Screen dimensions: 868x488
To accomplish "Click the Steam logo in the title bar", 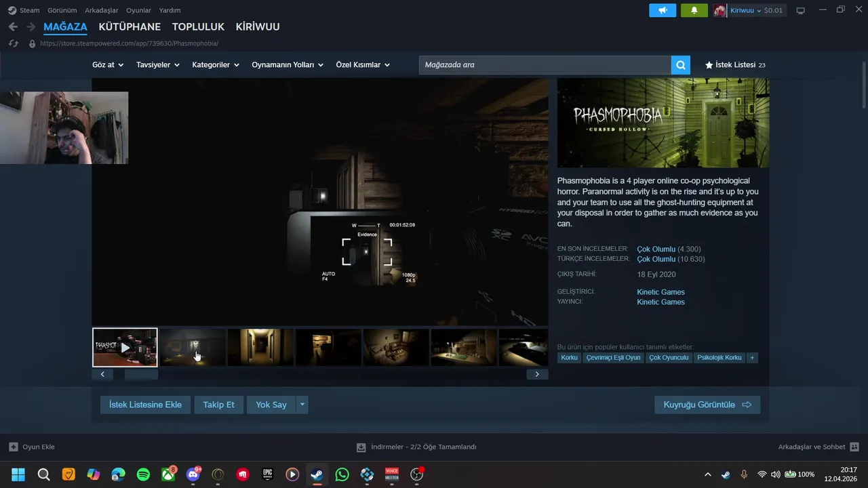I will [12, 10].
